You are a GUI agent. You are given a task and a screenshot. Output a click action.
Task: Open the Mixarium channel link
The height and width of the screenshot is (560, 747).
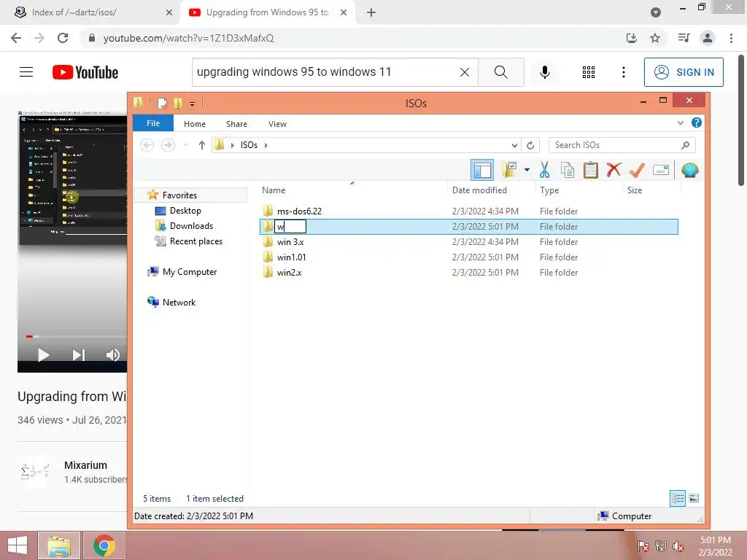85,465
